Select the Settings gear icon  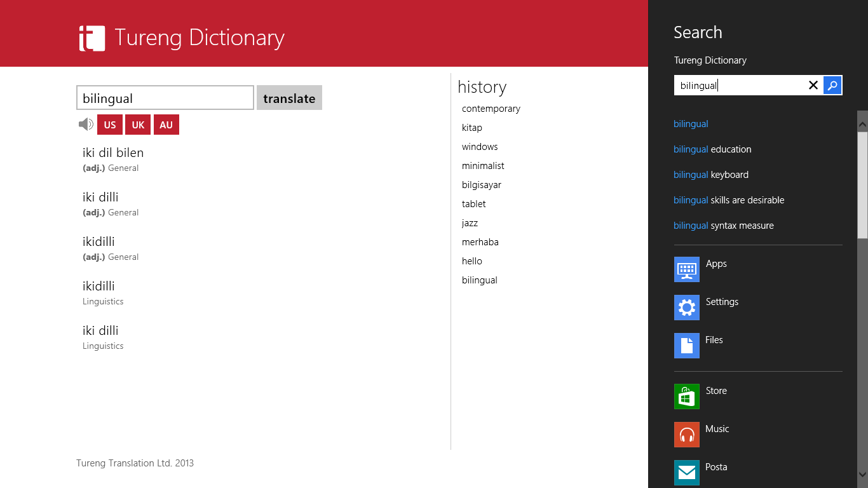point(686,308)
